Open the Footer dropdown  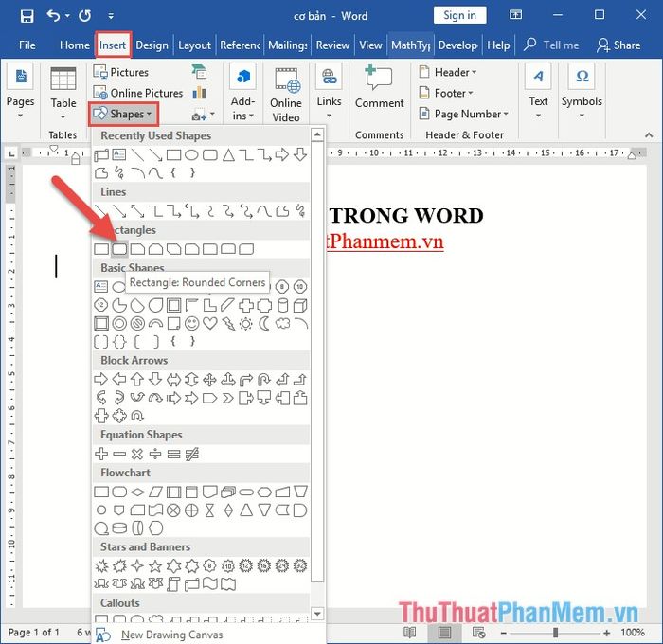click(x=446, y=93)
